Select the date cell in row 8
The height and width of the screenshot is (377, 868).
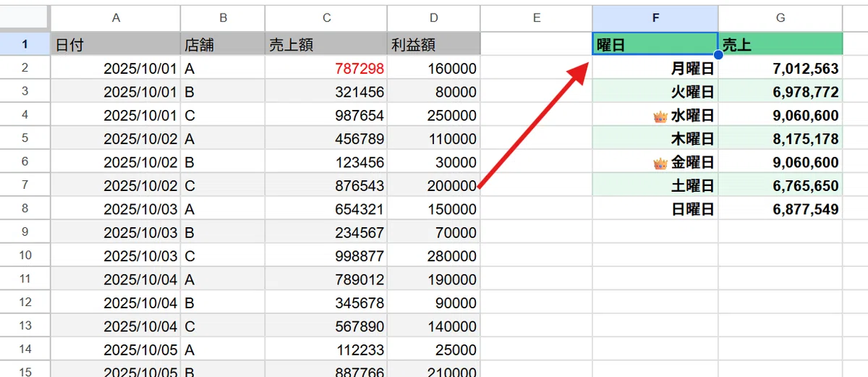click(x=116, y=209)
